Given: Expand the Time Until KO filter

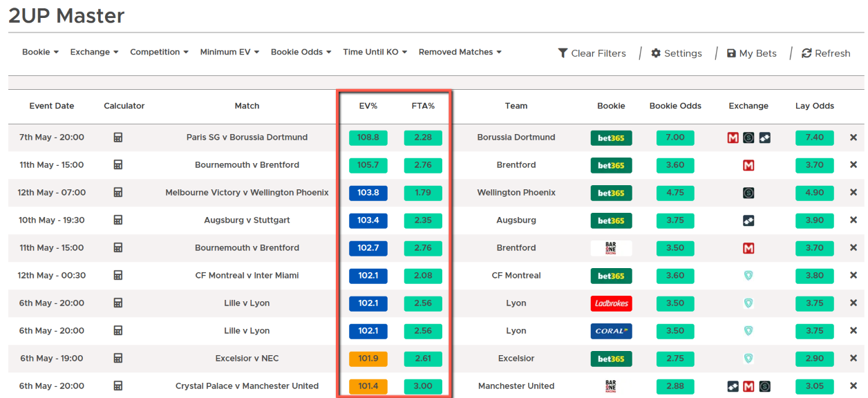Looking at the screenshot, I should click(x=375, y=53).
